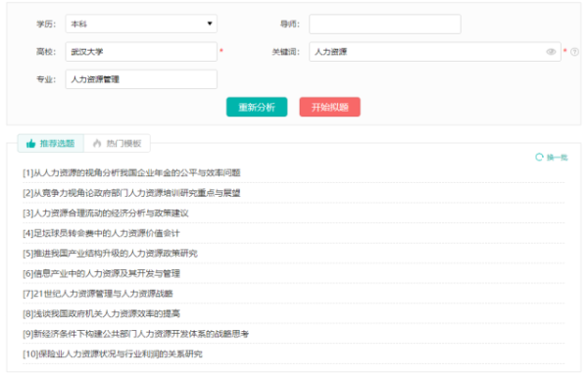Open topic [10] about 保险业人力资源状况
Image resolution: width=588 pixels, height=376 pixels.
(x=113, y=353)
